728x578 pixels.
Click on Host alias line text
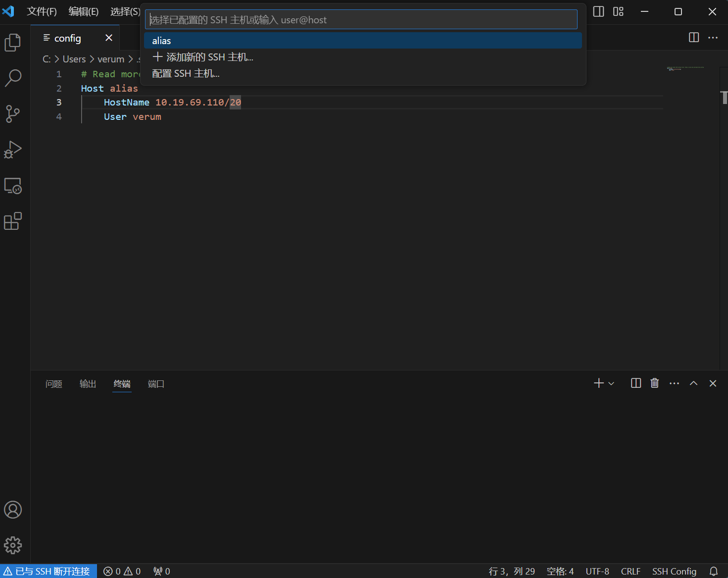[x=109, y=88]
